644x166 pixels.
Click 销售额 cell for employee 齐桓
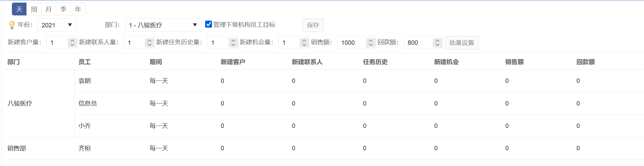(507, 148)
